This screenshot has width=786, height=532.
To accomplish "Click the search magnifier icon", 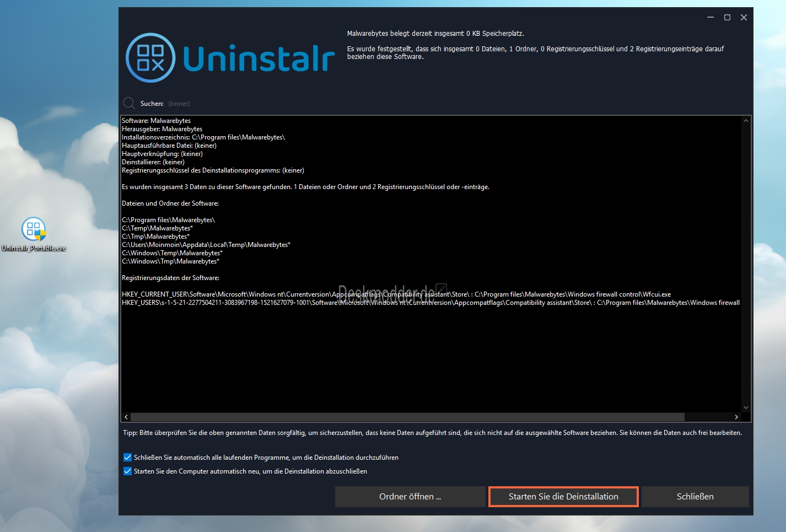I will [x=129, y=103].
